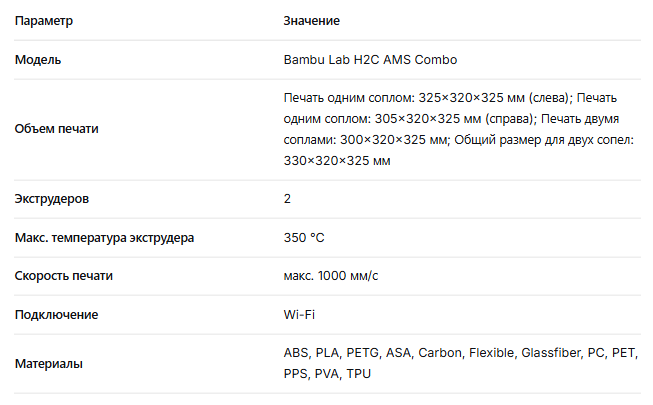653x405 pixels.
Task: Click the 350 °C temperature value
Action: [304, 238]
